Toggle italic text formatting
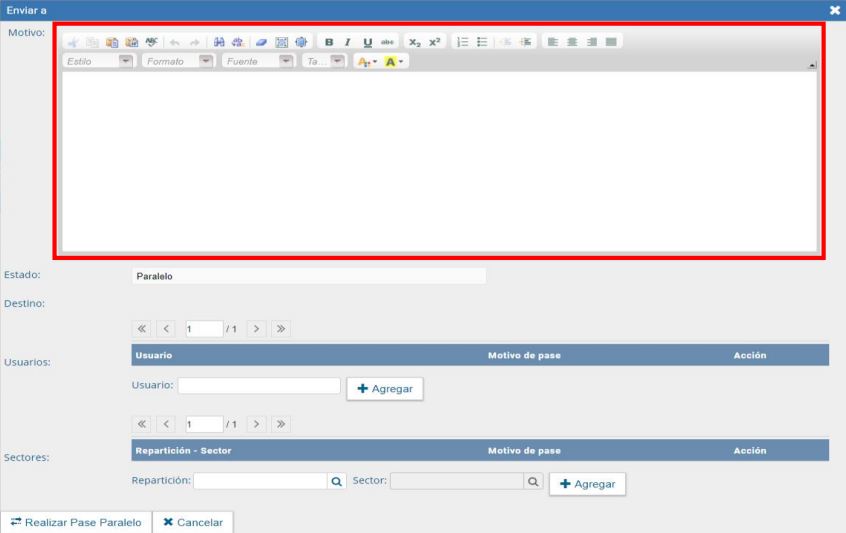Image resolution: width=846 pixels, height=533 pixels. [348, 42]
